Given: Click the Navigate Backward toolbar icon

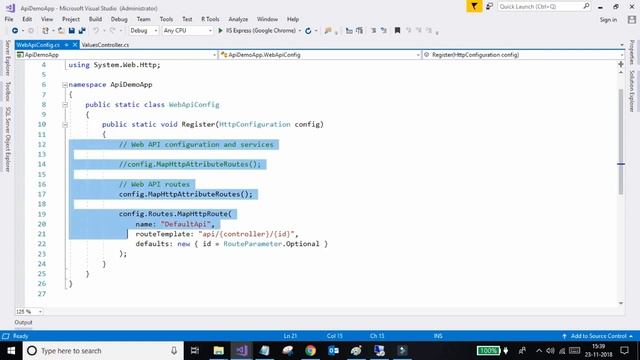Looking at the screenshot, I should pos(15,31).
